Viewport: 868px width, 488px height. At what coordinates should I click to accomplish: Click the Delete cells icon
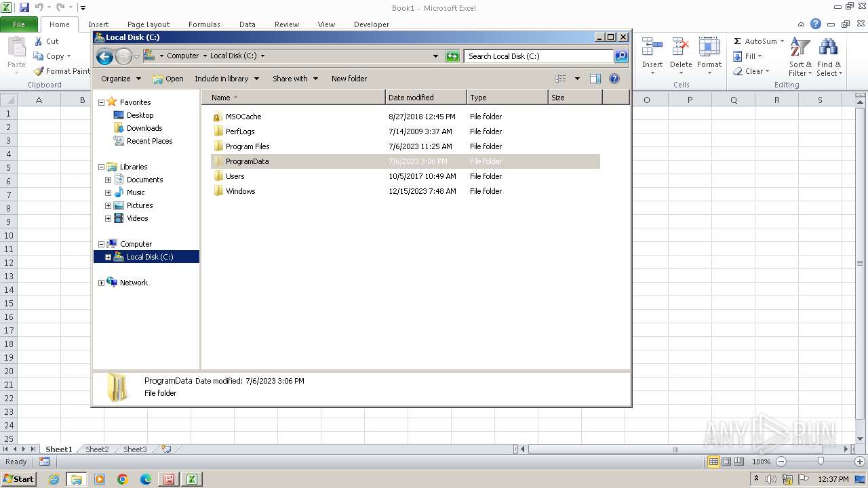(x=681, y=47)
